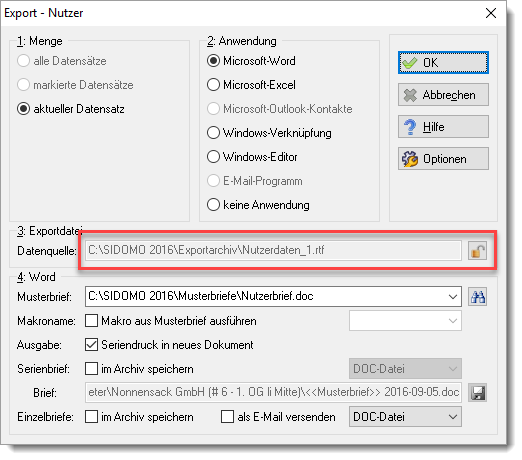This screenshot has height=460, width=522.
Task: Click the Datenquelle export path field
Action: (x=273, y=251)
